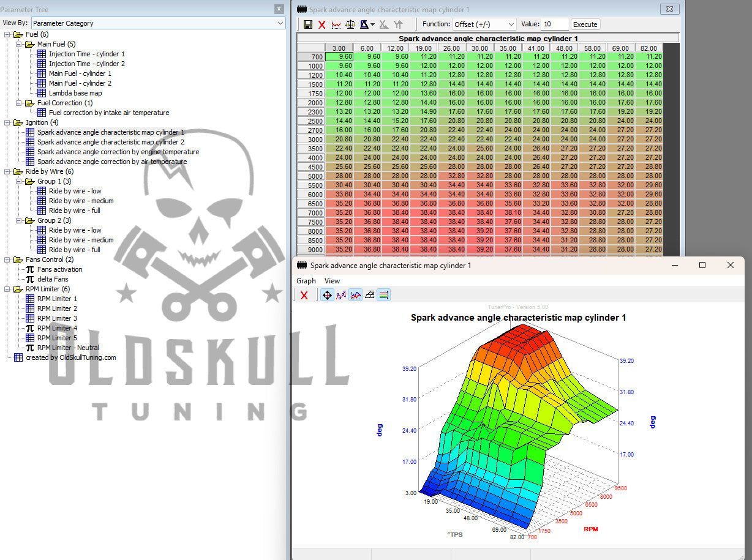Click the pi icon beside RPM Limiter 4

(29, 328)
